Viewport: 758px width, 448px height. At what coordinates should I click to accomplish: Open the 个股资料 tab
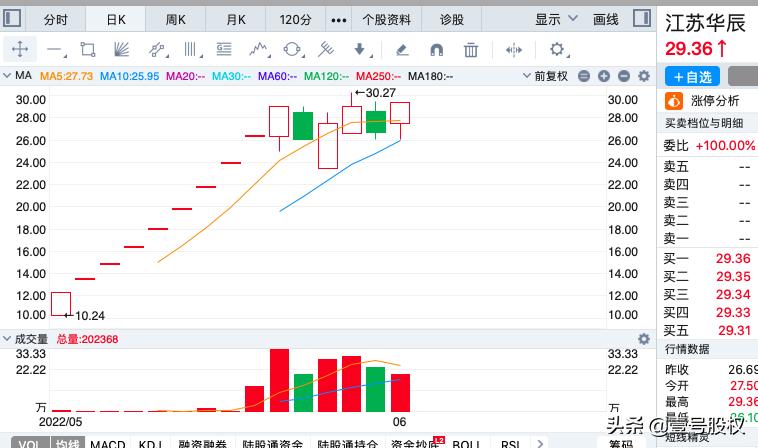point(386,20)
